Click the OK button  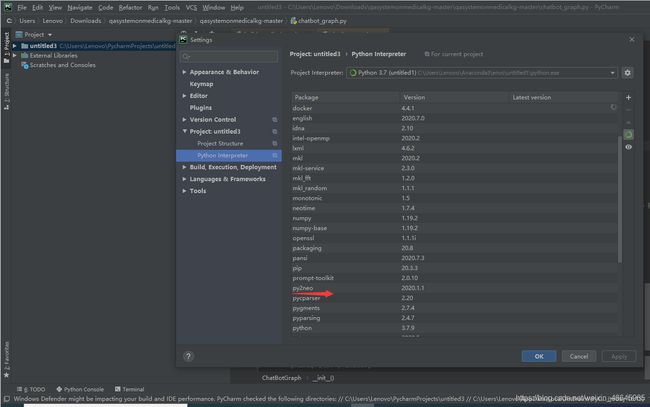(x=539, y=356)
